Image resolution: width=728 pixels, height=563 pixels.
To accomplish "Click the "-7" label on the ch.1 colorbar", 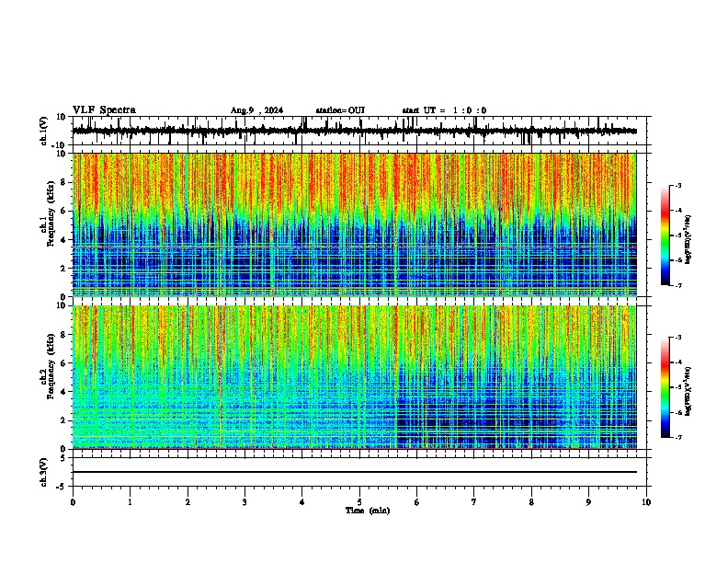I will click(x=678, y=285).
